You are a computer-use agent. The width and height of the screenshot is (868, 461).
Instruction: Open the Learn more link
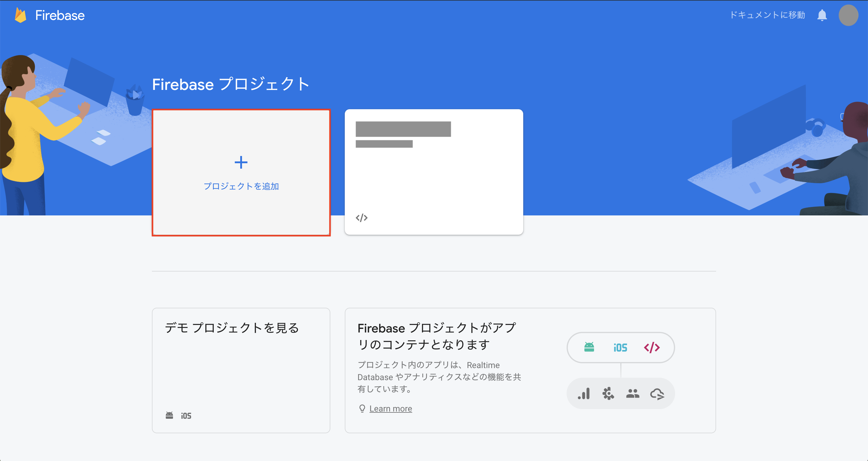coord(391,409)
